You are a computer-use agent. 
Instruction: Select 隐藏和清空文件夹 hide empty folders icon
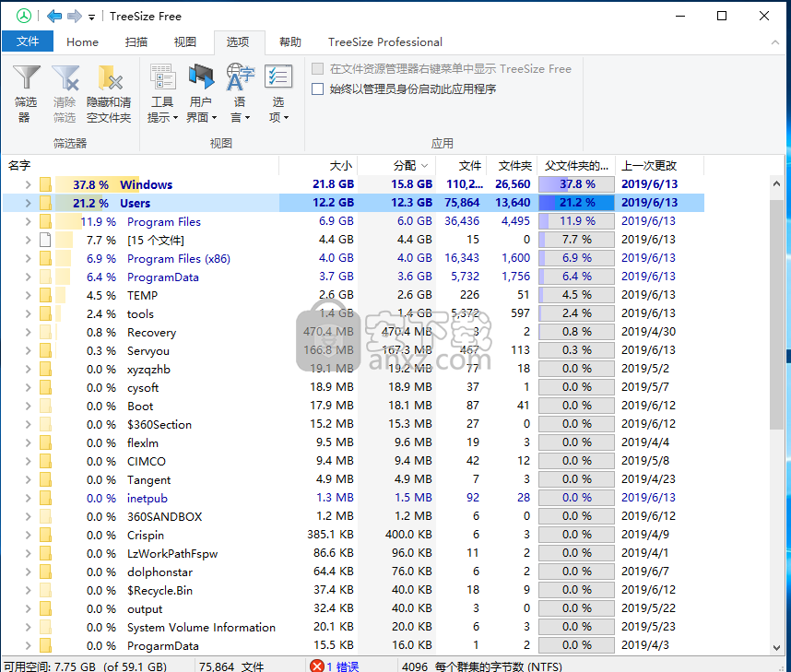109,94
